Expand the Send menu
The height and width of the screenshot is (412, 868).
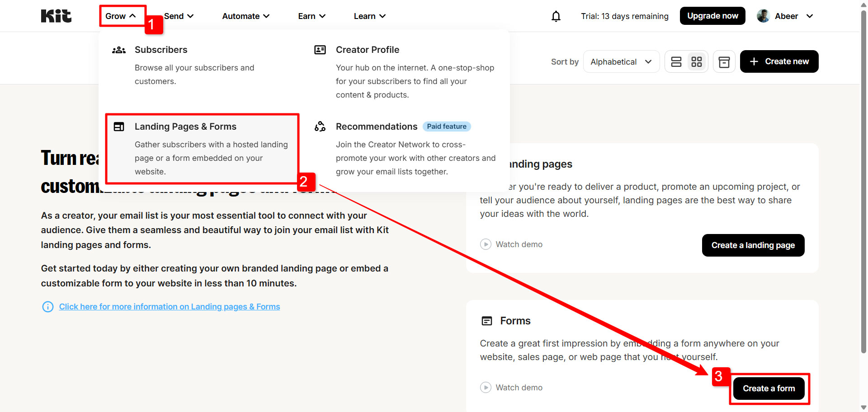point(179,16)
